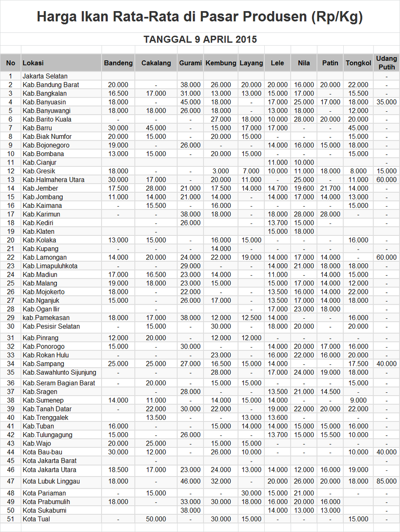This screenshot has height=532, width=400.
Task: Select Udang Putih price 35.000 for Kab.Banyuasin
Action: click(387, 102)
